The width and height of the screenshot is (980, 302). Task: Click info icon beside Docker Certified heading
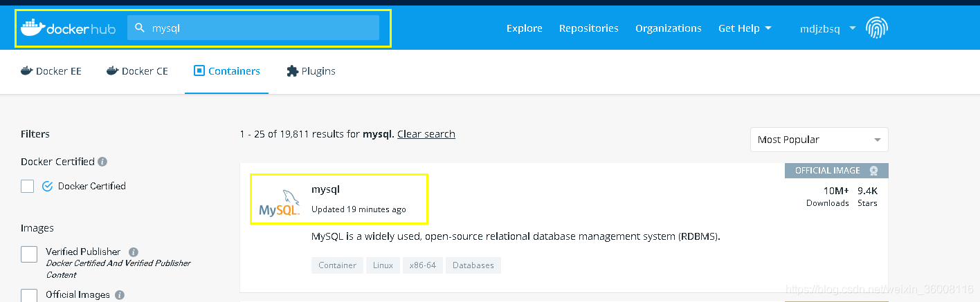[102, 162]
